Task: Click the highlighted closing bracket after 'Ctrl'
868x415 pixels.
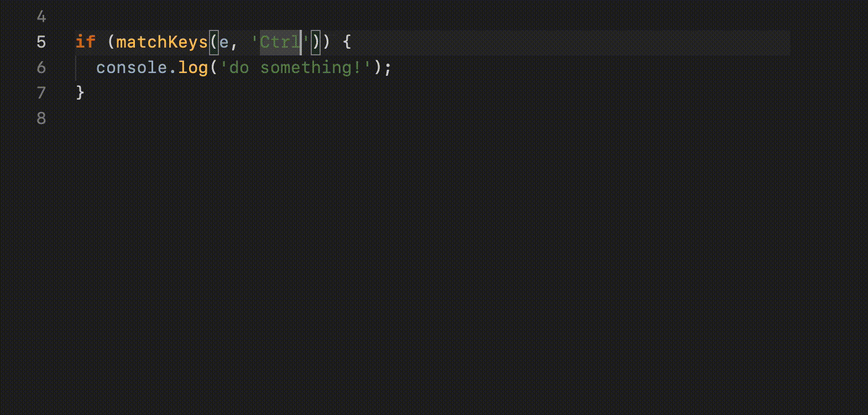Action: [x=316, y=42]
